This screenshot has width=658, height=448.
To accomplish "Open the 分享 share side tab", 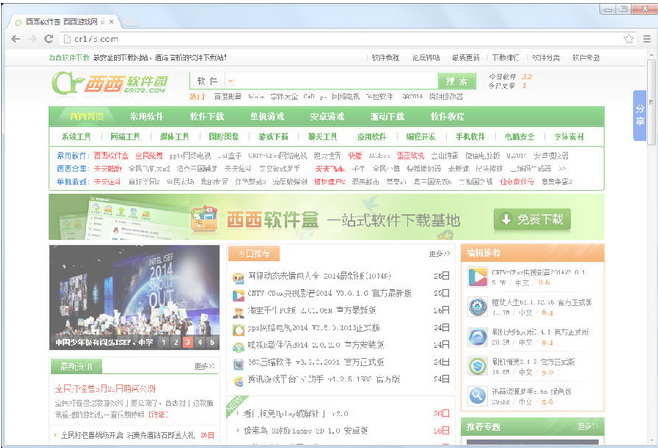I will [640, 115].
